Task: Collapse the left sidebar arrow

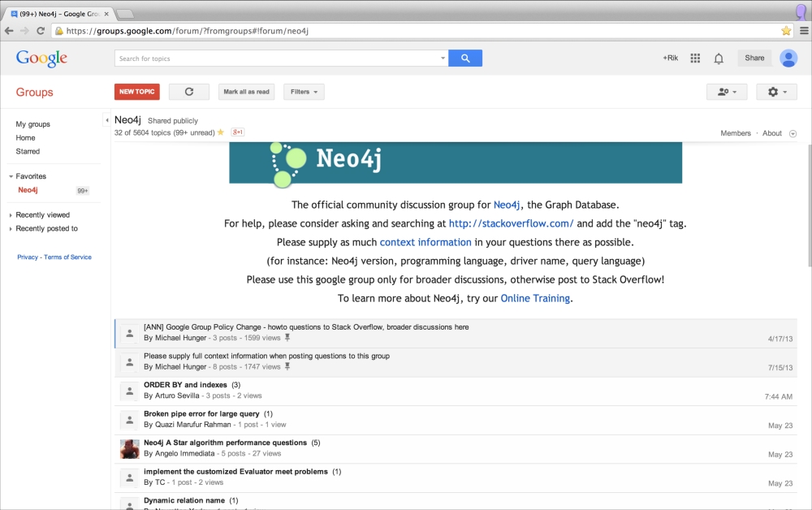Action: tap(106, 120)
